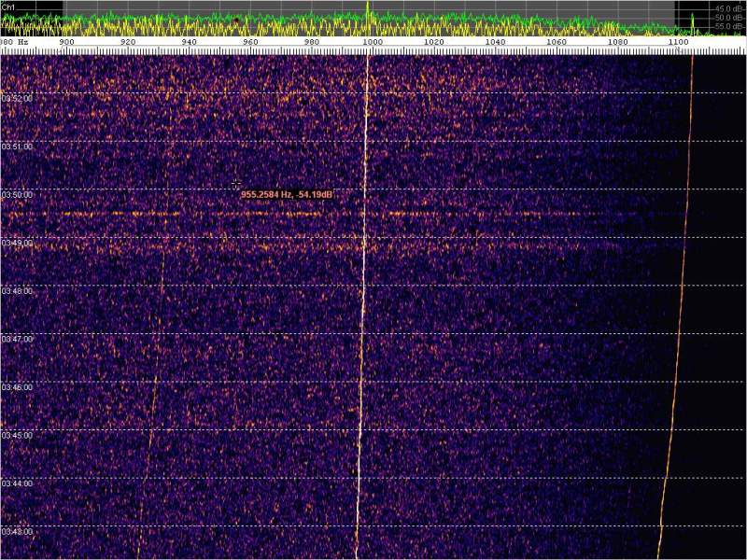This screenshot has width=747, height=560.
Task: Select the 03:47:00 time marker
Action: click(x=17, y=339)
